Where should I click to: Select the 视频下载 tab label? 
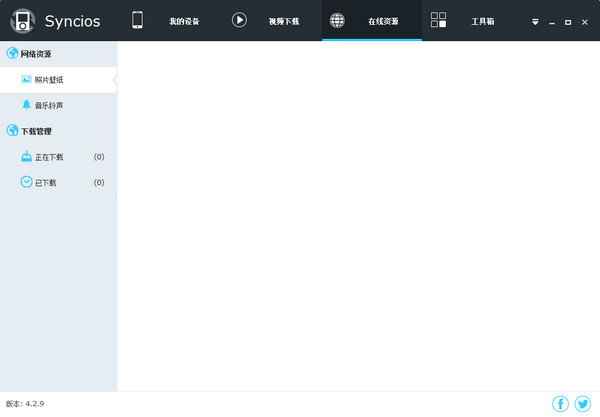tap(284, 21)
